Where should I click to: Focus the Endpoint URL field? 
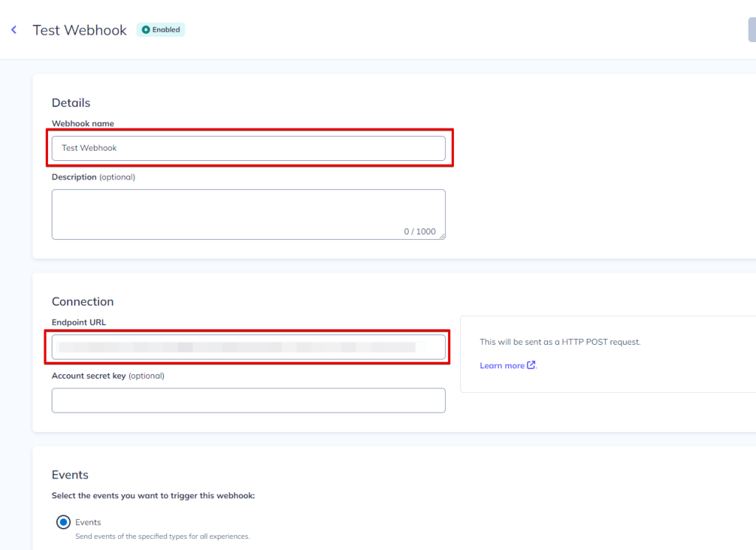[248, 347]
